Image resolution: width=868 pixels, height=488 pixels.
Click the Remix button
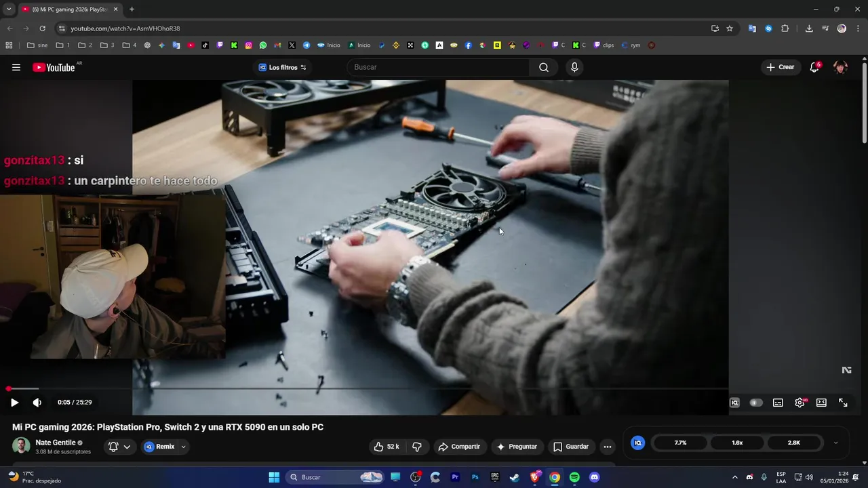click(x=159, y=447)
